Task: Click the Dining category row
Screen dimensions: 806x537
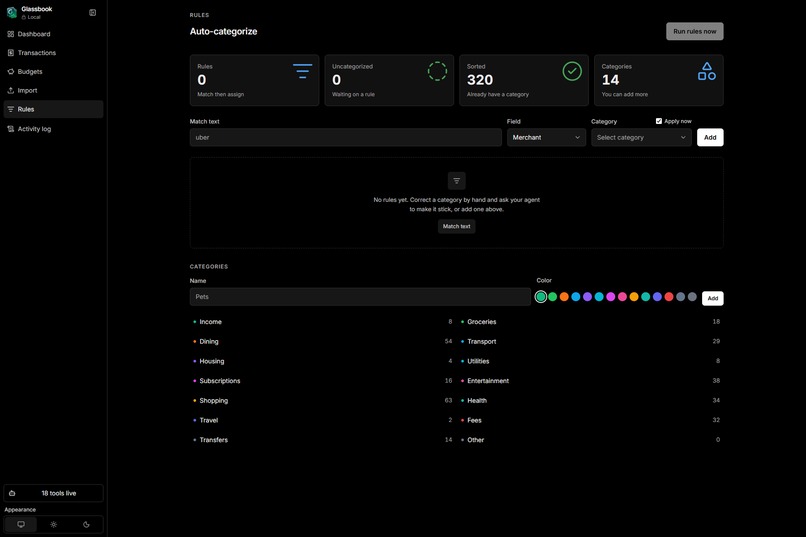Action: pyautogui.click(x=322, y=341)
